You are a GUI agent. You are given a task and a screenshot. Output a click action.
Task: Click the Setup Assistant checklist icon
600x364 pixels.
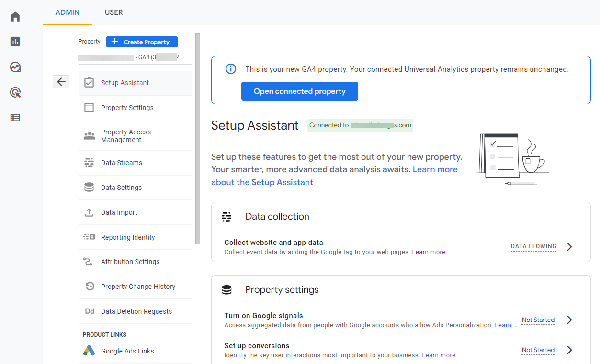click(x=89, y=83)
